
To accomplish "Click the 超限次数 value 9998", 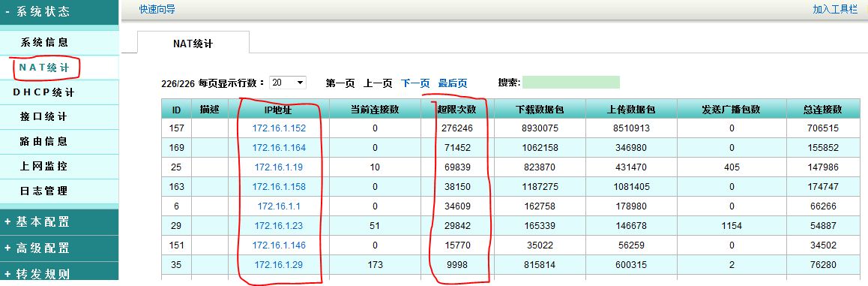I will [456, 265].
